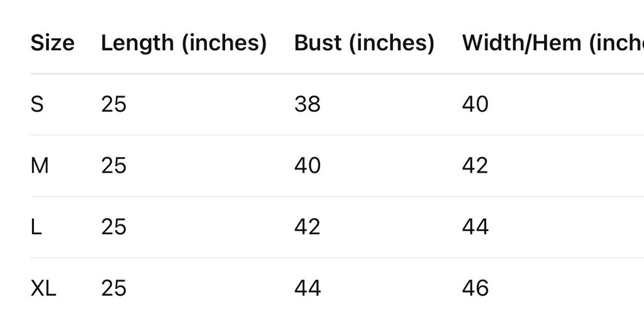Click the Length (inches) column header
Image resolution: width=644 pixels, height=331 pixels.
(184, 43)
